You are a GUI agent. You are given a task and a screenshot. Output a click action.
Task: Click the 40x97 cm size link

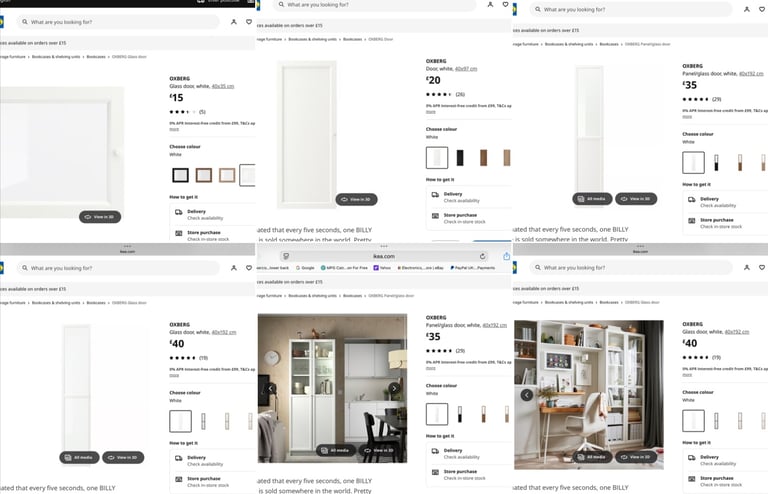[x=466, y=69]
